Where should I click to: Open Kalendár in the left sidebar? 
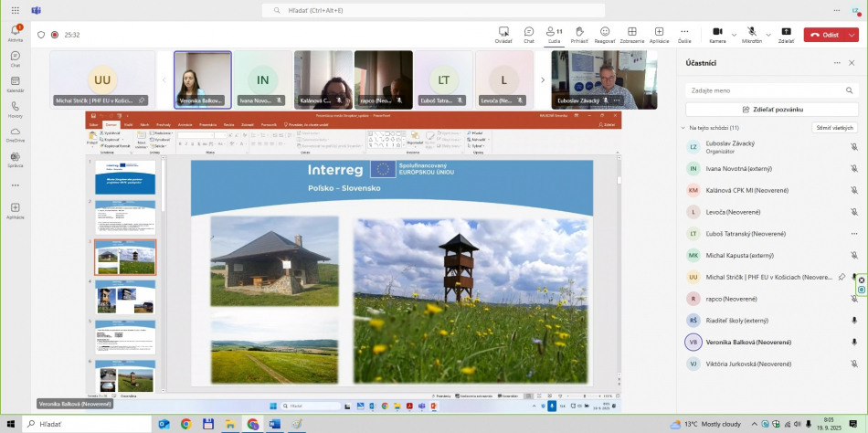(x=15, y=82)
